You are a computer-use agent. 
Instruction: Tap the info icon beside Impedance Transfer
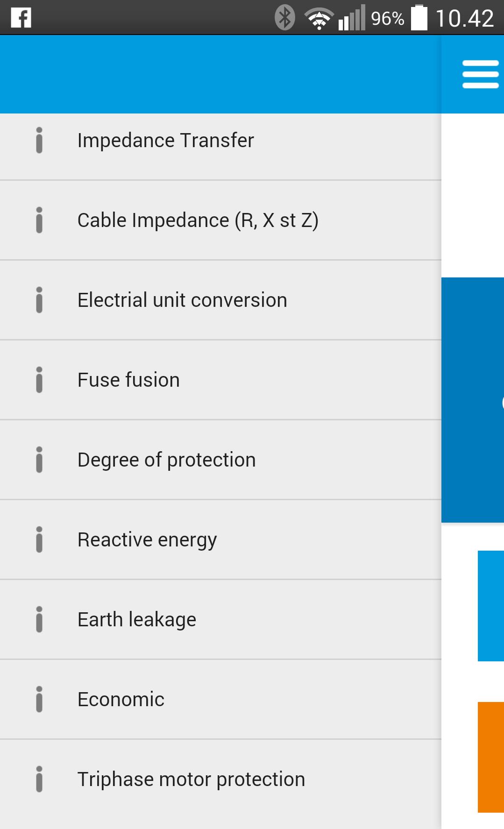[x=38, y=140]
